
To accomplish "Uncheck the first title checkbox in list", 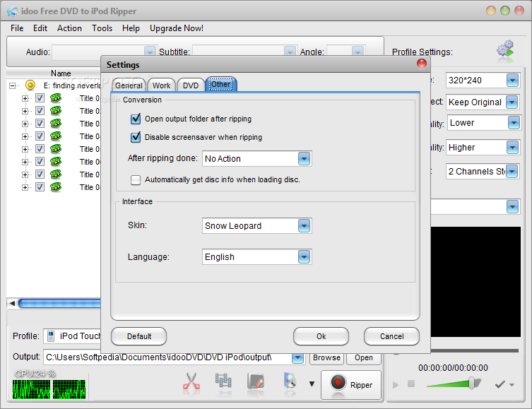I will click(40, 98).
